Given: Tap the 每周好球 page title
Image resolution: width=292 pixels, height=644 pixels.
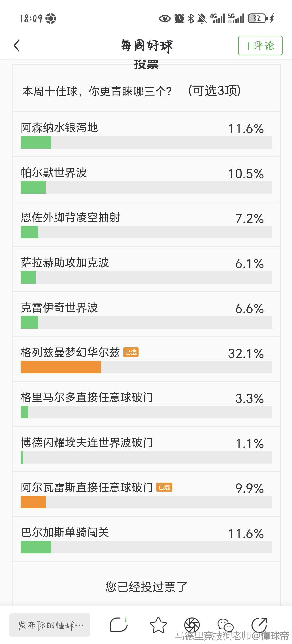Looking at the screenshot, I should 147,45.
